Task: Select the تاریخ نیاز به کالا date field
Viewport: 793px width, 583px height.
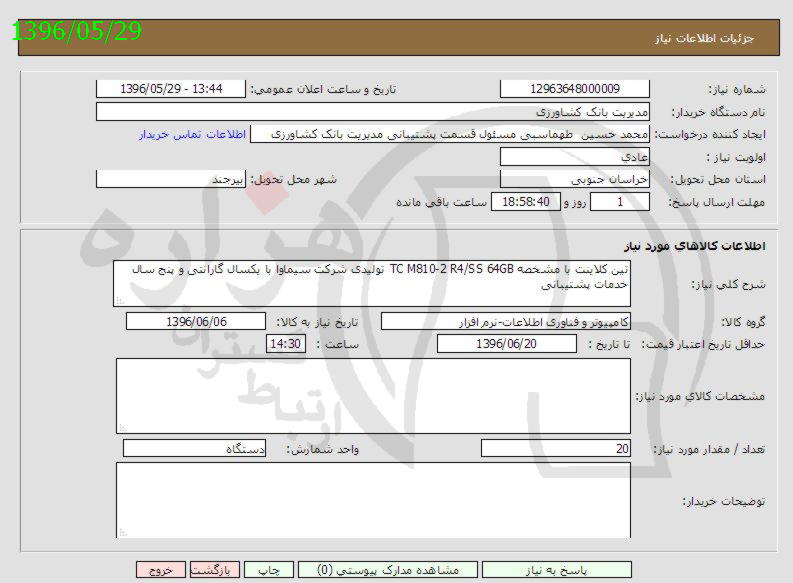Action: point(196,322)
